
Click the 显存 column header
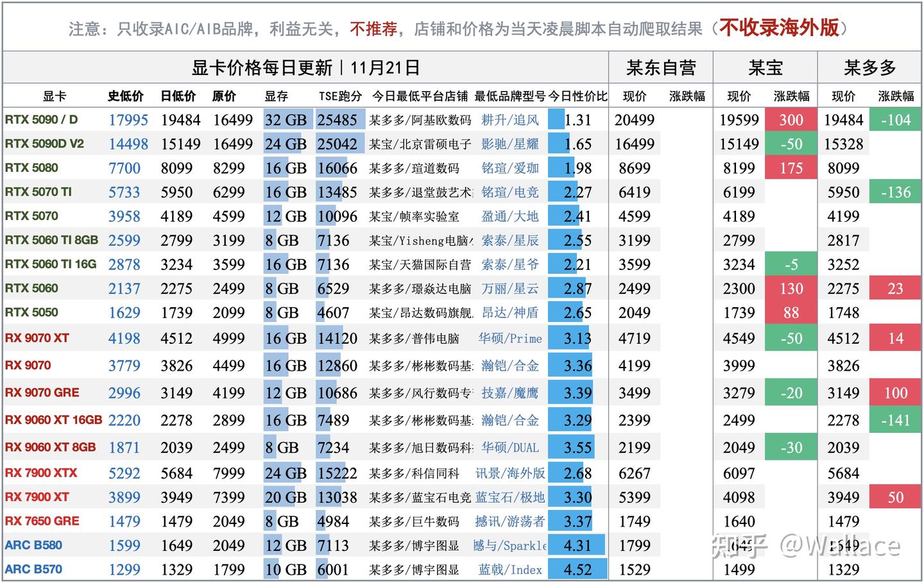[x=276, y=96]
